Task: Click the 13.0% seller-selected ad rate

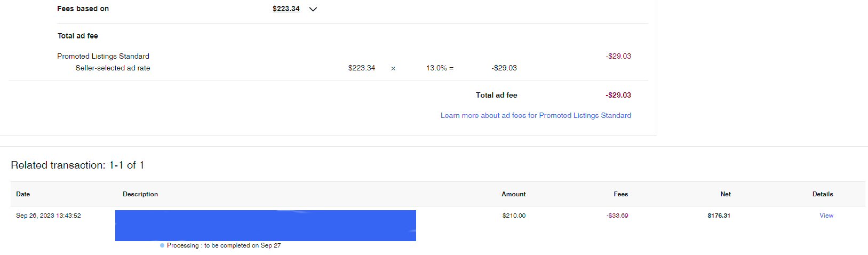Action: coord(436,68)
